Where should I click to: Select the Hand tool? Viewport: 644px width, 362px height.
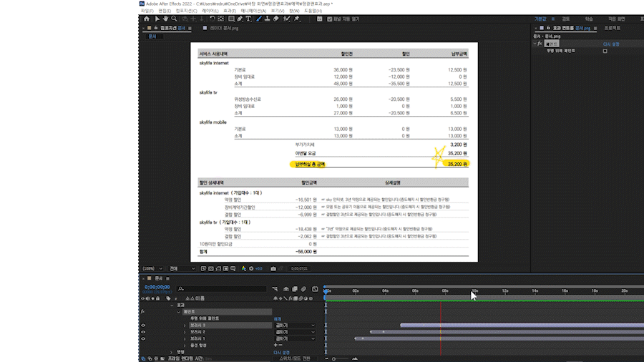(165, 19)
